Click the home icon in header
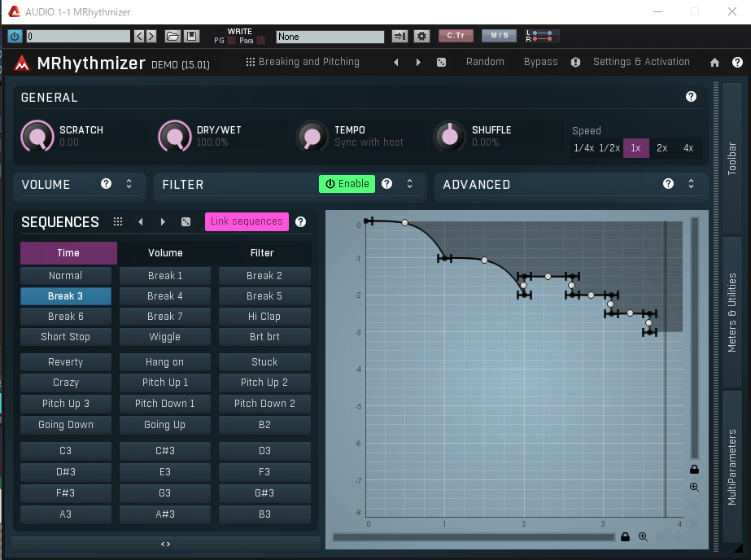Image resolution: width=751 pixels, height=560 pixels. tap(714, 63)
